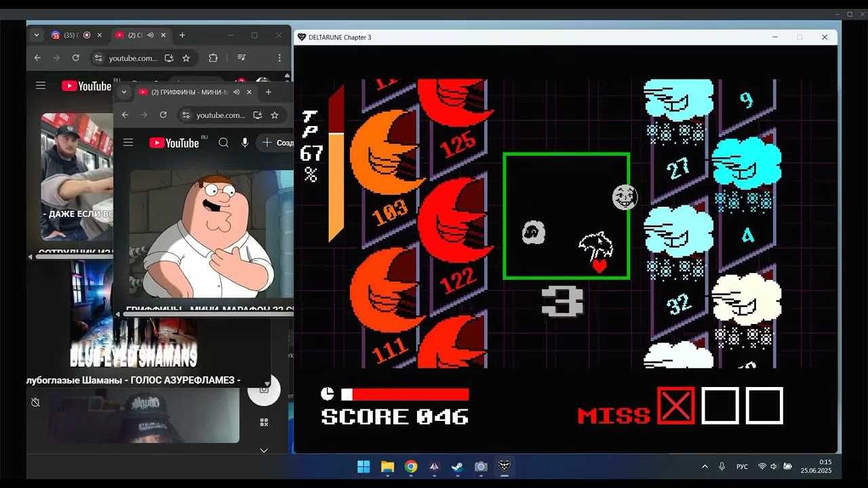Viewport: 868px width, 488px height.
Task: Go back in the back Chrome window
Action: pos(37,58)
